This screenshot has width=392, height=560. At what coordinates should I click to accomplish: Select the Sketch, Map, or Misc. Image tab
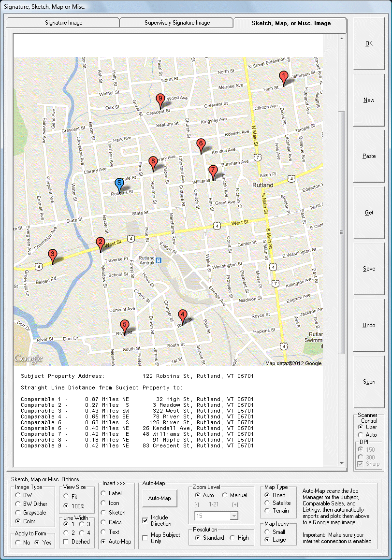point(291,23)
